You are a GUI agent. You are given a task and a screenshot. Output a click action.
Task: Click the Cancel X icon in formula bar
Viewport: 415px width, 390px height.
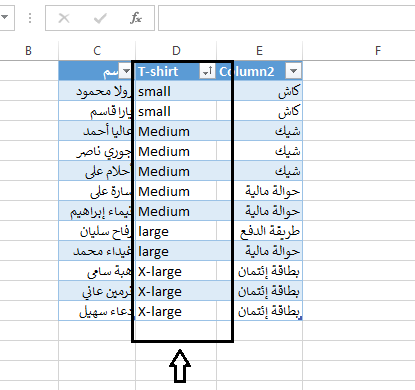[x=64, y=18]
